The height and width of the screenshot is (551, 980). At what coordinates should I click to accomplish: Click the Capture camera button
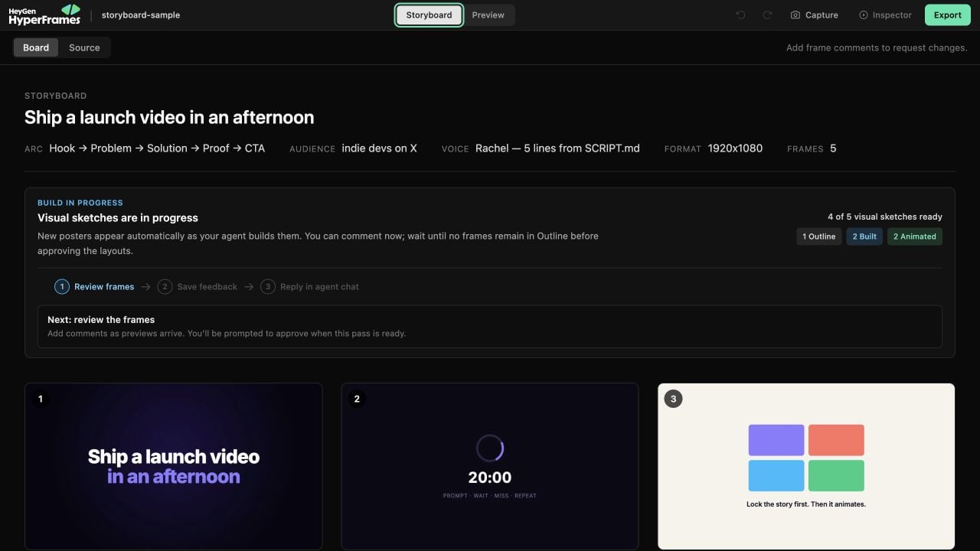pos(814,15)
